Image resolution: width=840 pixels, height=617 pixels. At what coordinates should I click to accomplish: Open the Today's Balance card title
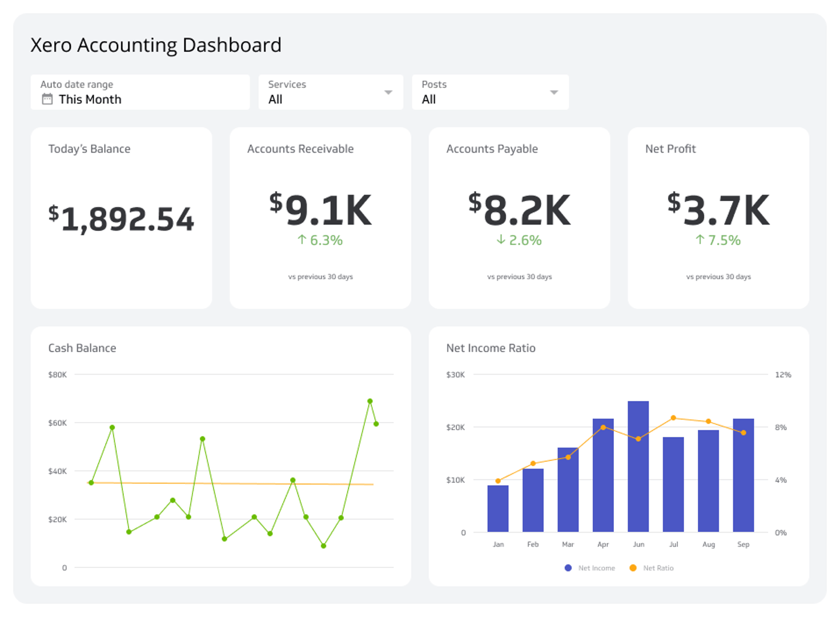click(x=89, y=149)
